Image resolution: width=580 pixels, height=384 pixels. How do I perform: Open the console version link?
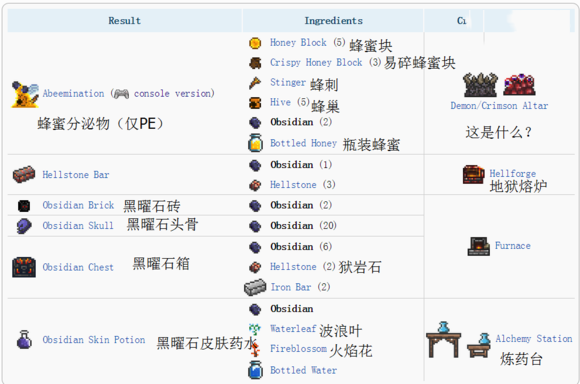click(x=173, y=94)
